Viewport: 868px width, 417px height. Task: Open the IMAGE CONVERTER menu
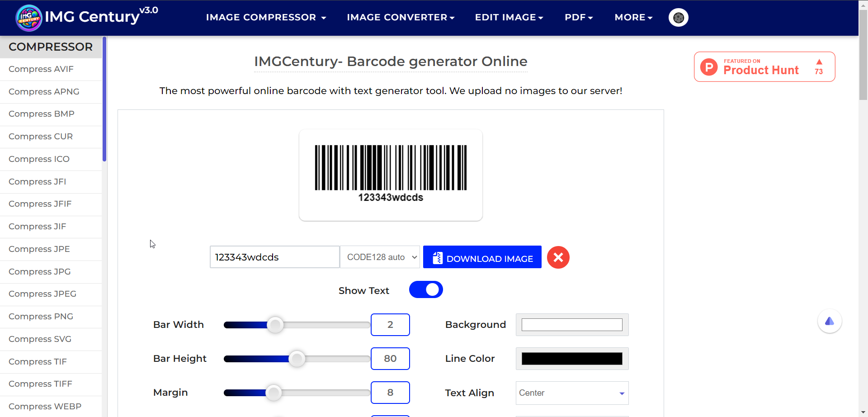coord(401,17)
